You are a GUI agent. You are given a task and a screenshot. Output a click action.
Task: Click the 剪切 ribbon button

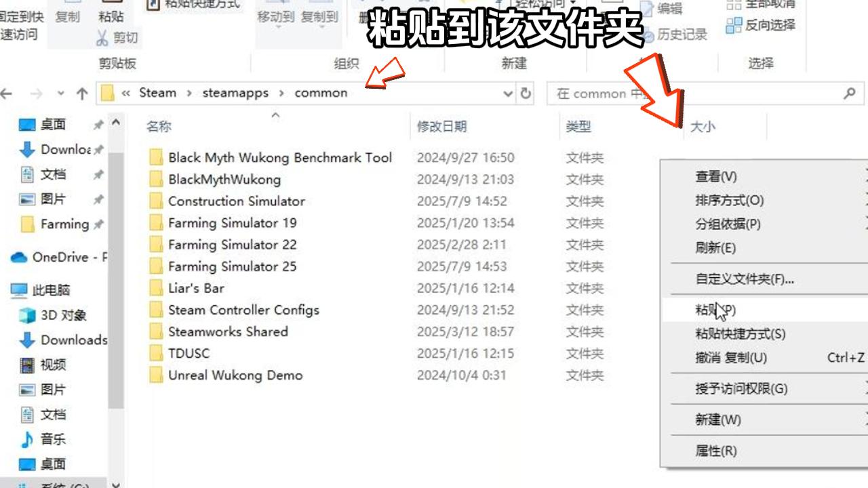click(118, 37)
